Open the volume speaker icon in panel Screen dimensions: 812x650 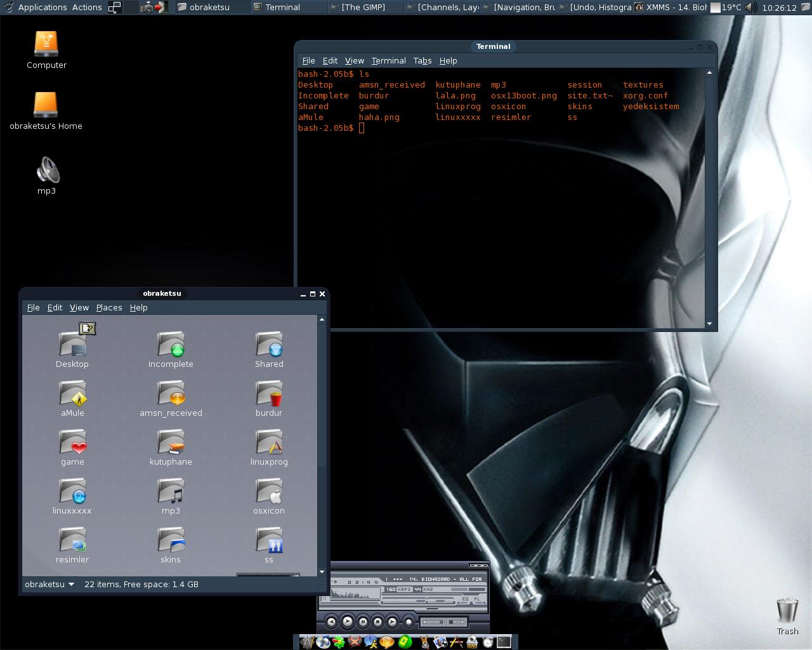pos(750,8)
